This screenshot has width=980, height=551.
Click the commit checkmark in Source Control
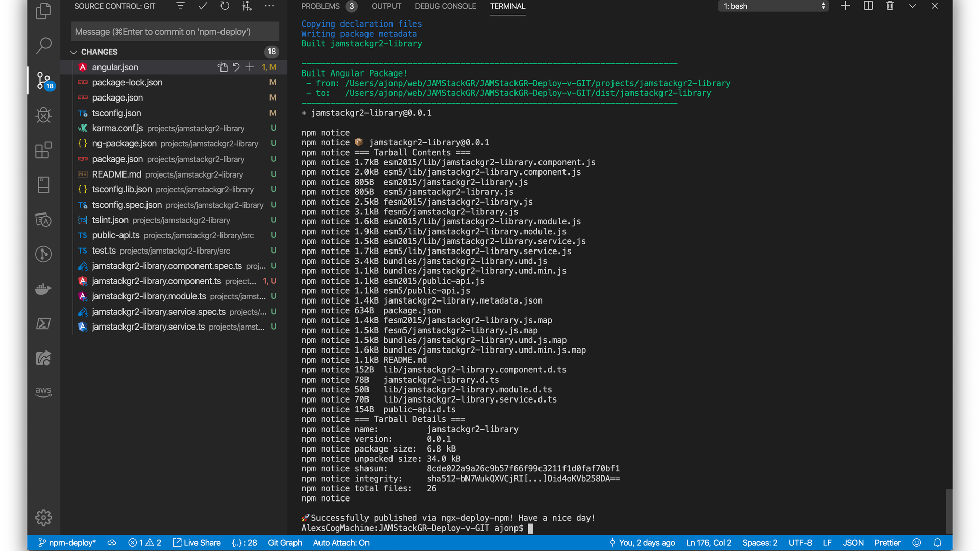tap(203, 6)
